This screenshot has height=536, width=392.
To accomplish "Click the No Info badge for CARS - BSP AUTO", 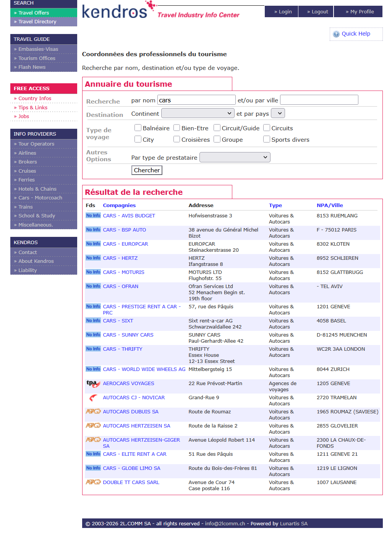I will (93, 230).
